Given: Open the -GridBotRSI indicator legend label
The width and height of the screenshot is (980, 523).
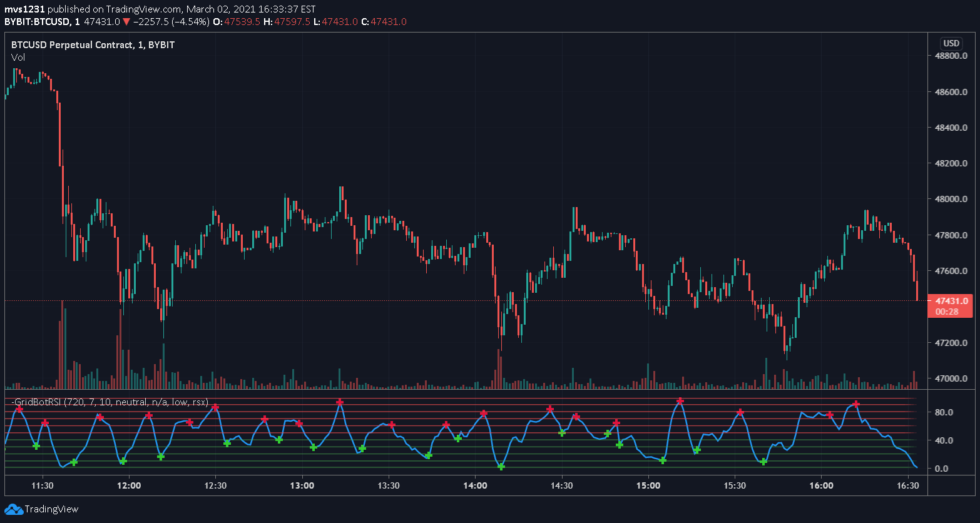Looking at the screenshot, I should pyautogui.click(x=110, y=402).
